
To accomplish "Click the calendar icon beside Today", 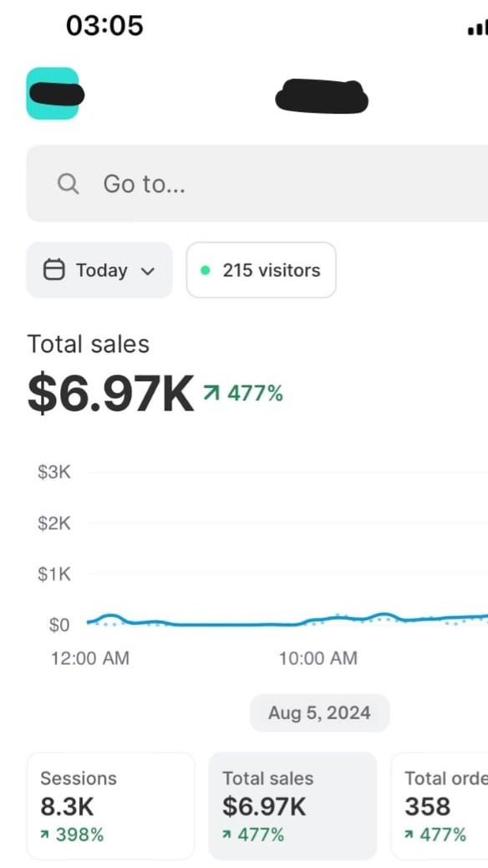I will [53, 270].
